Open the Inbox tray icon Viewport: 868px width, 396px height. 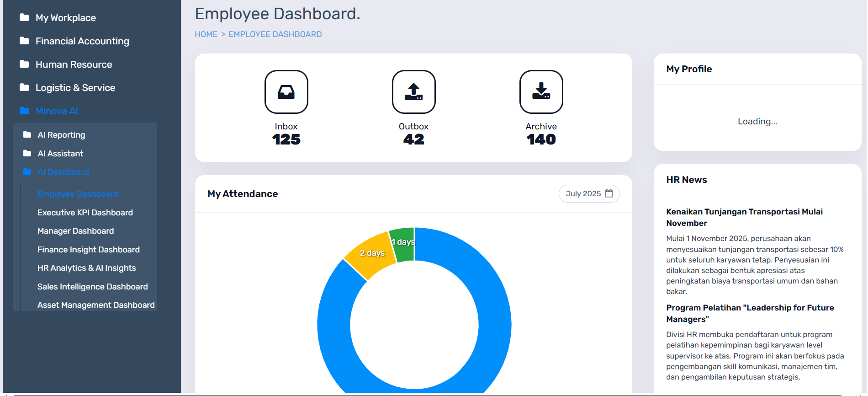[286, 92]
